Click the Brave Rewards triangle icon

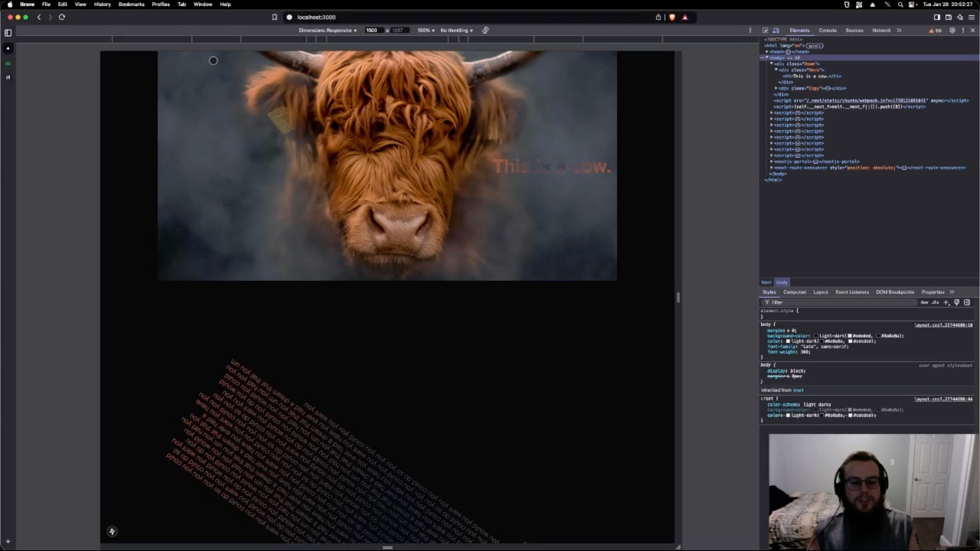pos(684,17)
